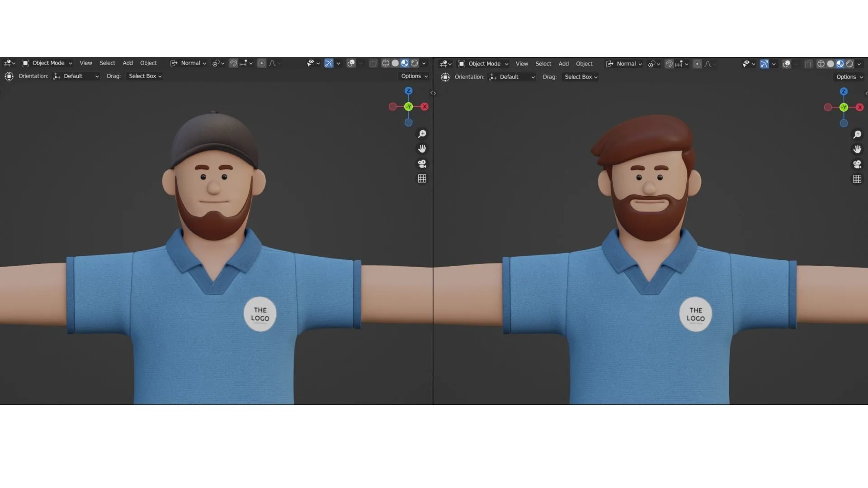This screenshot has height=488, width=868.
Task: Enable solid shading in left viewport
Action: pos(395,63)
